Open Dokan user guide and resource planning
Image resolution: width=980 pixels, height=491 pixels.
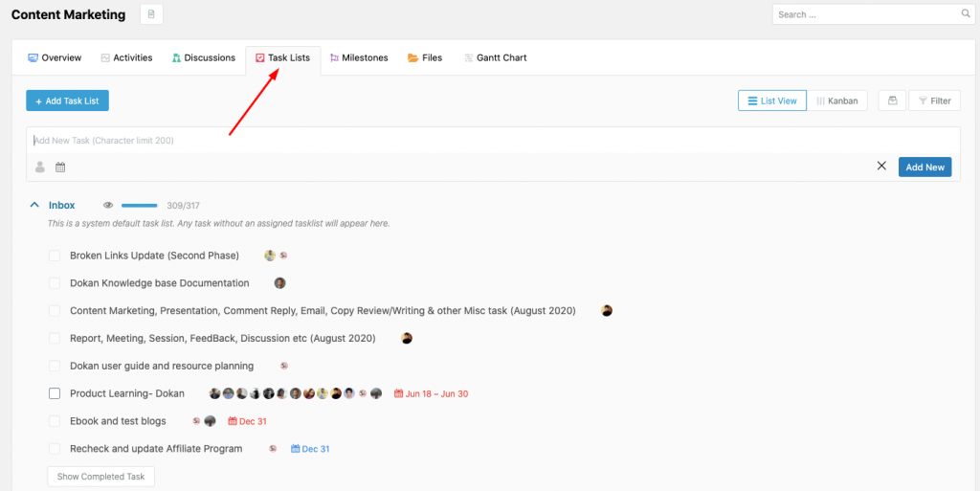pyautogui.click(x=162, y=366)
